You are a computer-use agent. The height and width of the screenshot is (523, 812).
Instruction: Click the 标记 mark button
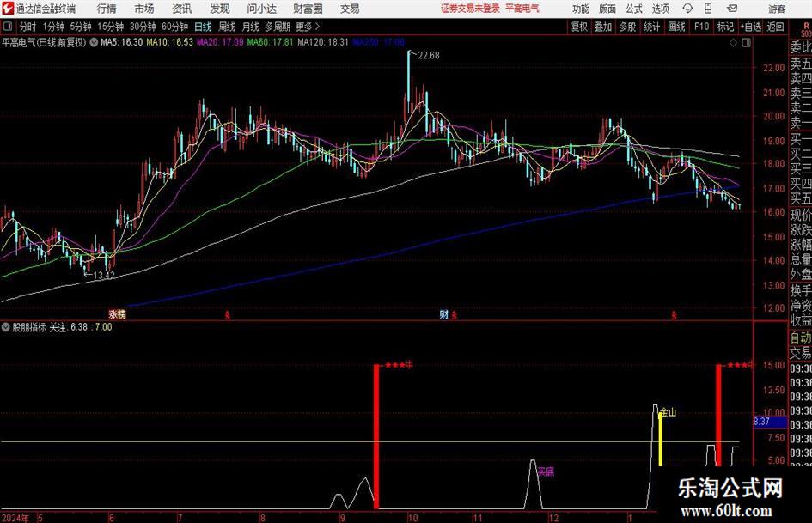(725, 27)
